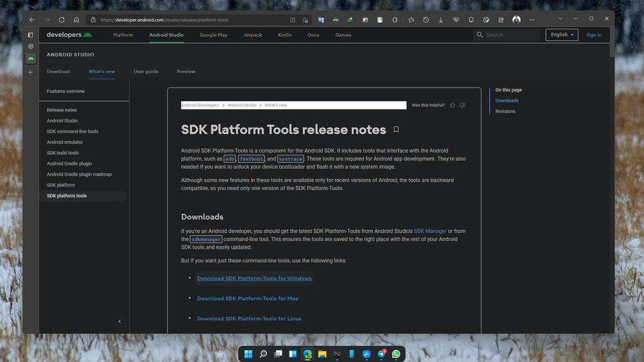
Task: Open the Kotlin menu item
Action: (285, 35)
